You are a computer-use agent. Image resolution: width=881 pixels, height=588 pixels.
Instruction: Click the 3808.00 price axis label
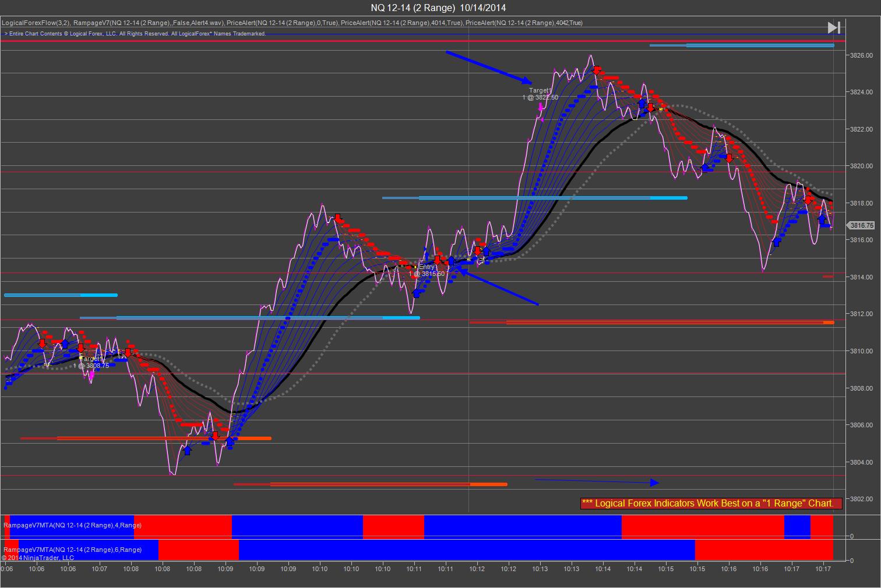861,388
